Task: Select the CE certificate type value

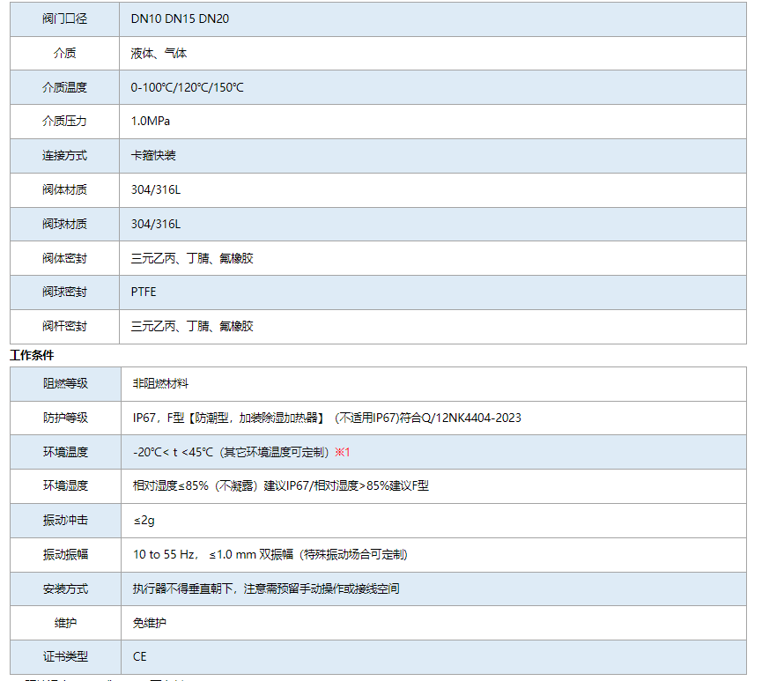Action: point(139,656)
